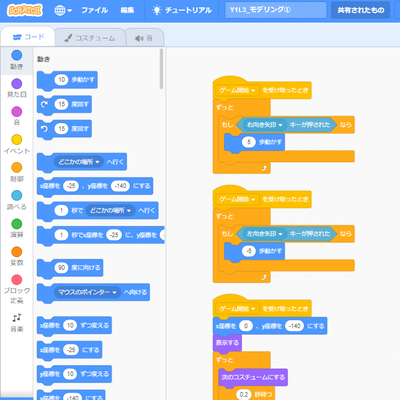
Task: Click the y座標を 10 ずつ変える block
Action: [x=74, y=374]
